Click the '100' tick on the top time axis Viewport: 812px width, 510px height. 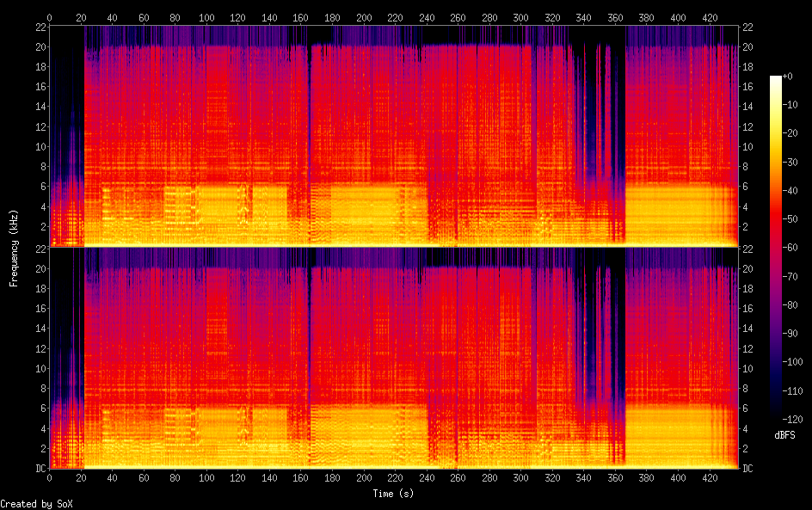tap(206, 17)
